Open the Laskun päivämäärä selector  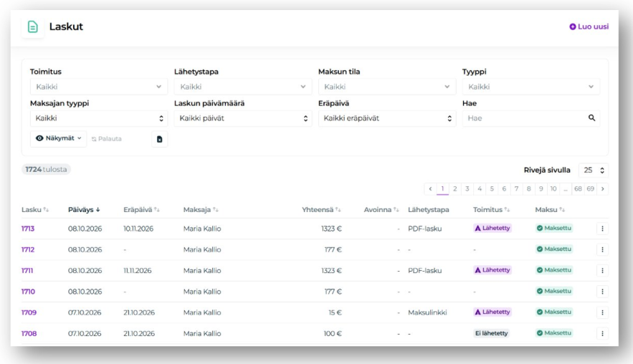coord(242,118)
